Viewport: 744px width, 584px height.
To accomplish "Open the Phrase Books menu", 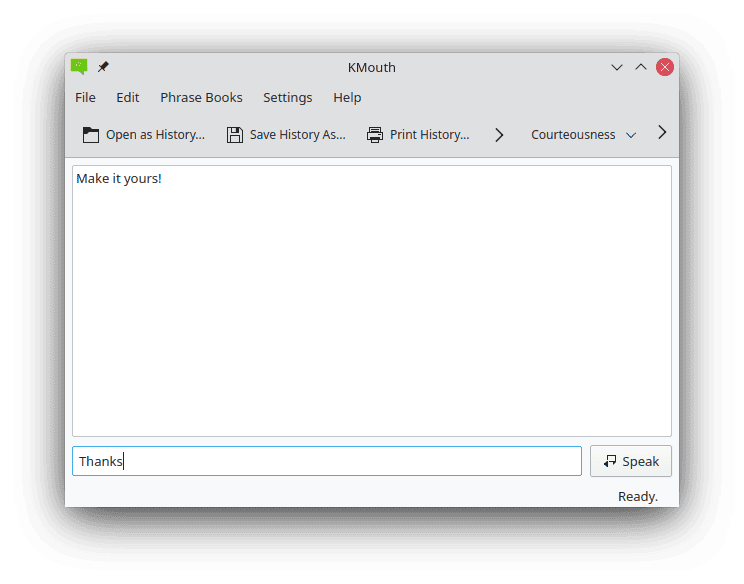I will (x=201, y=97).
